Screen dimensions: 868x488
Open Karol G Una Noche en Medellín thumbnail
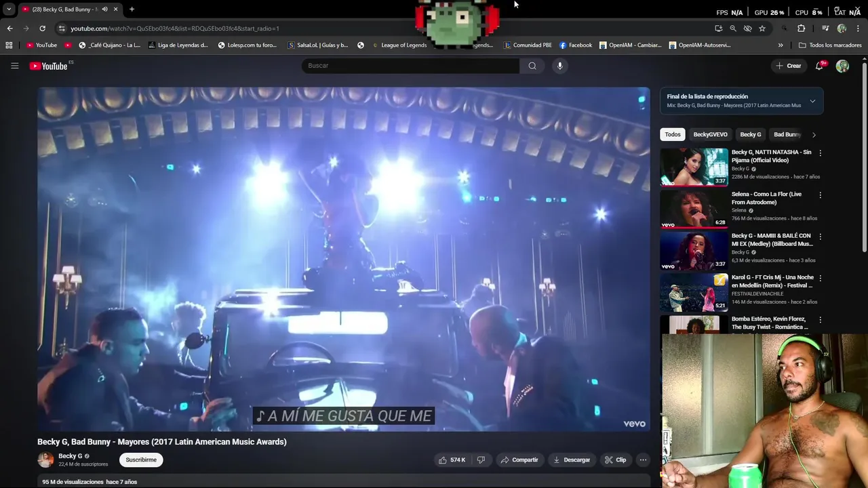click(x=694, y=293)
